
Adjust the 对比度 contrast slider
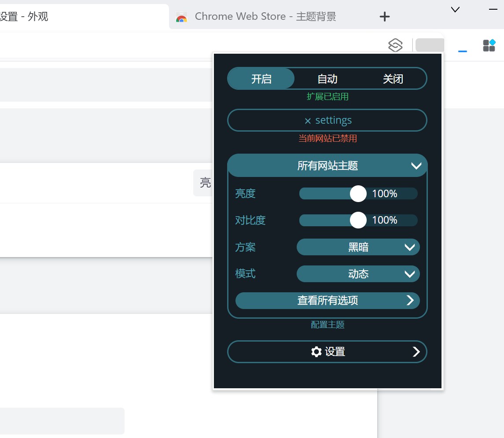pyautogui.click(x=358, y=220)
